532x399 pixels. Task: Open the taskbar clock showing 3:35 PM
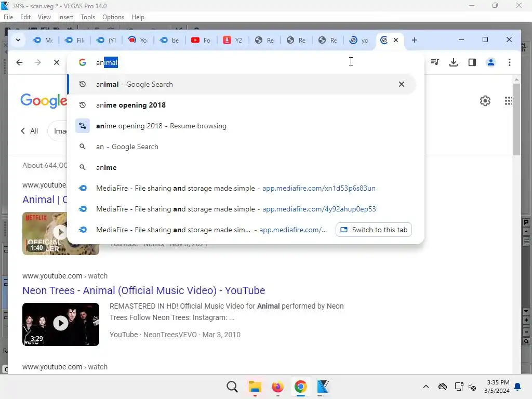[497, 387]
